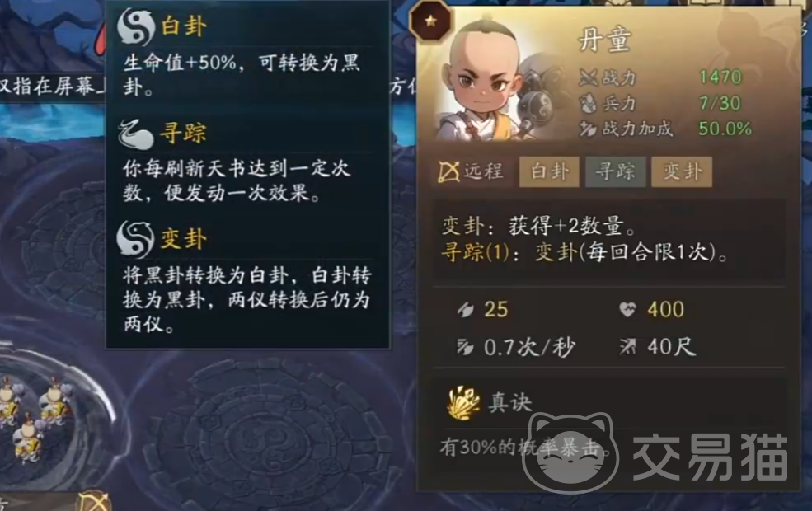The height and width of the screenshot is (511, 812).
Task: Click the 远程 bow icon
Action: point(448,171)
